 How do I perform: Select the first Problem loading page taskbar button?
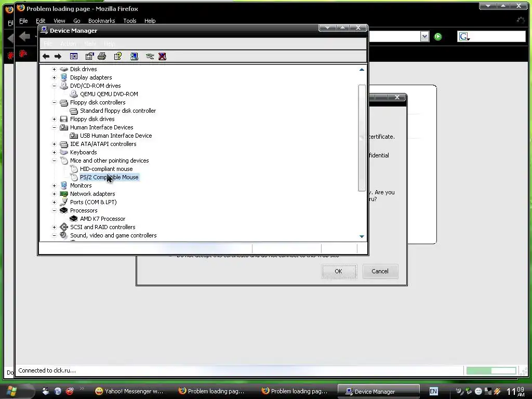click(x=211, y=391)
